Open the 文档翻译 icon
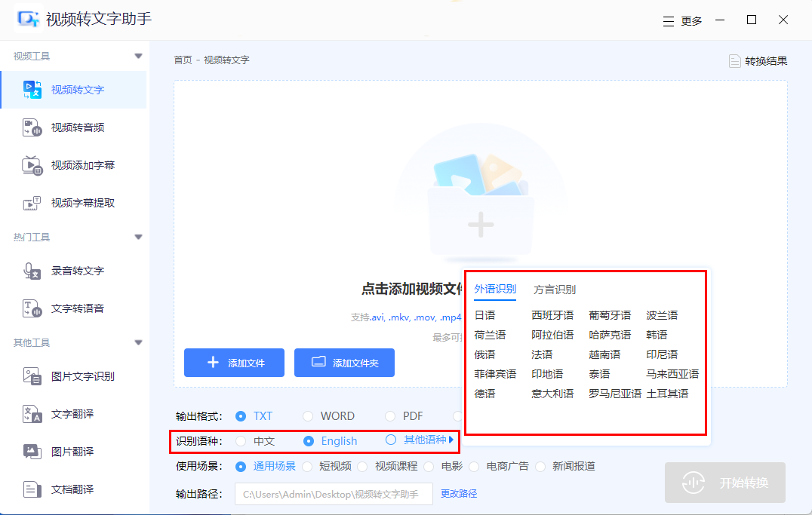 tap(32, 489)
